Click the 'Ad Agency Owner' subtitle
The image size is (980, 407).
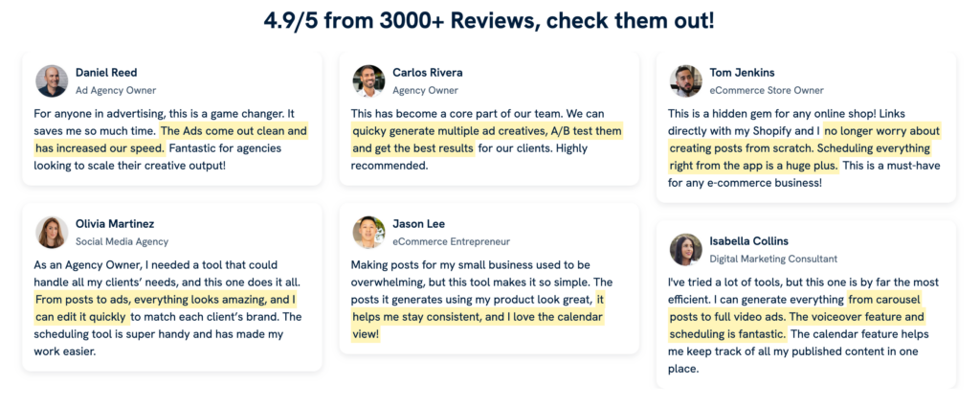pos(116,91)
